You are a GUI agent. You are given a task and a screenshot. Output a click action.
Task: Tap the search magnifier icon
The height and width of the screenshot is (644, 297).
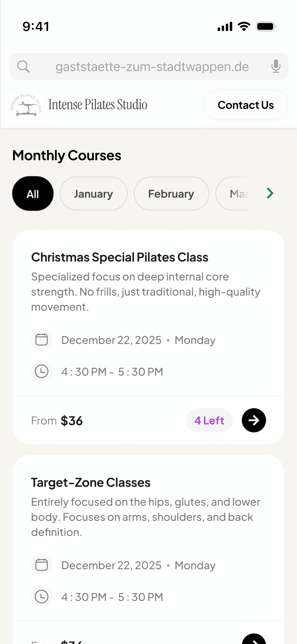point(23,67)
